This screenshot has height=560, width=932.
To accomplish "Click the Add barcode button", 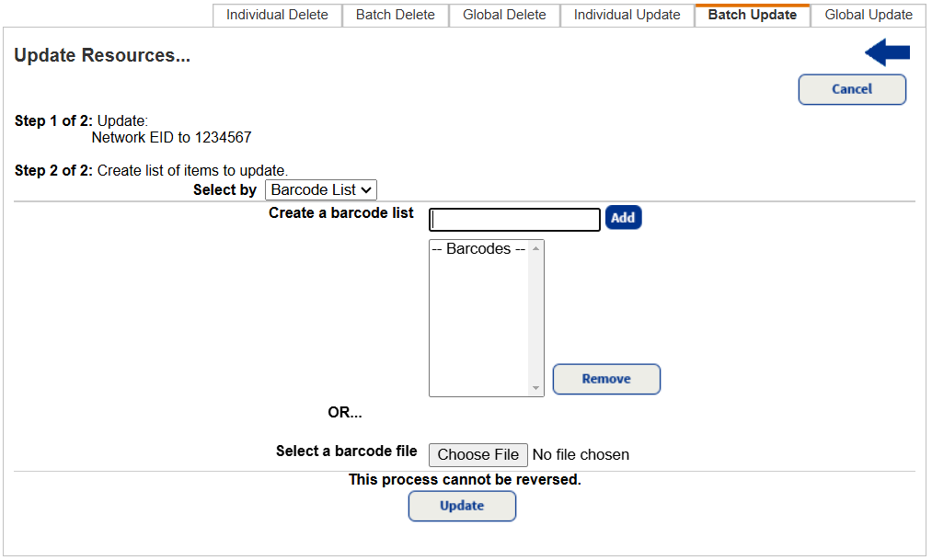I will tap(623, 218).
